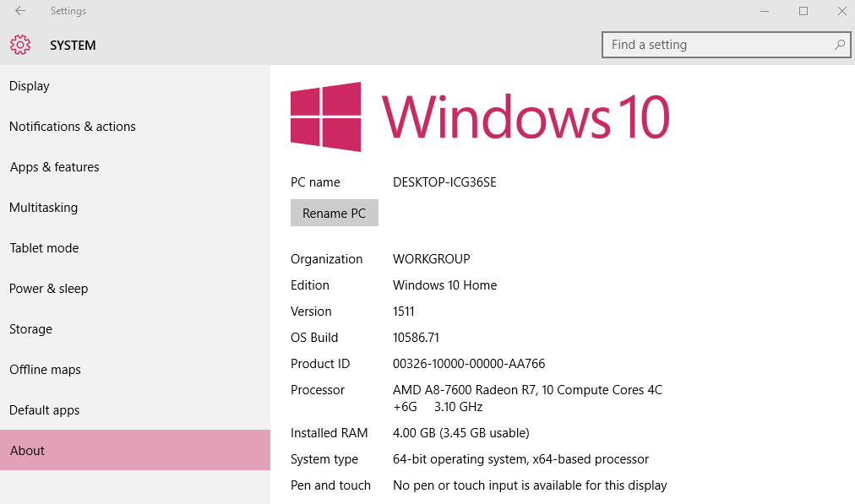This screenshot has width=855, height=504.
Task: Select the Multitasking section
Action: click(x=135, y=208)
